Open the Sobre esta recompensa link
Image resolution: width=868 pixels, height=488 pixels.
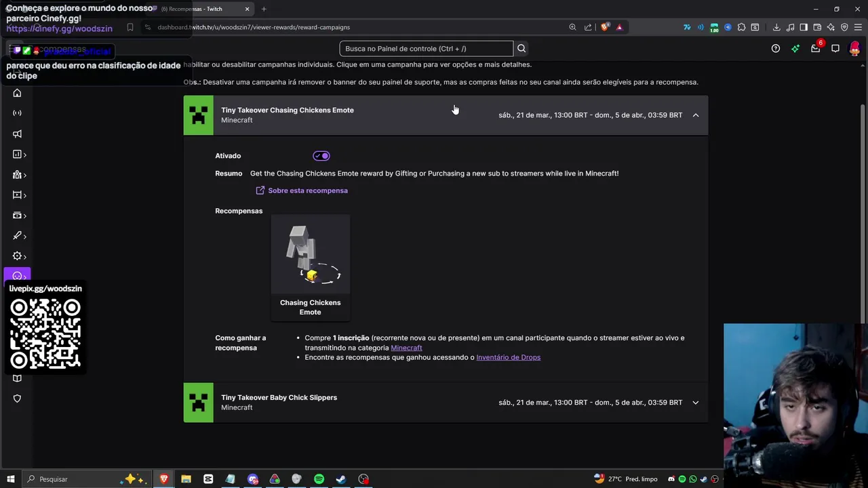pos(302,190)
